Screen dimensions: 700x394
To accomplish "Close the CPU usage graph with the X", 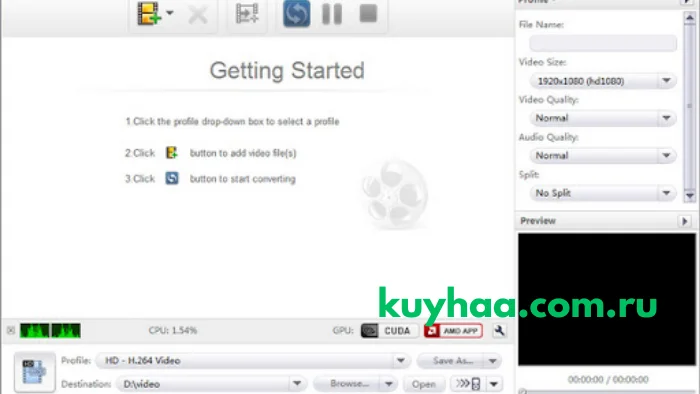I will click(x=11, y=331).
